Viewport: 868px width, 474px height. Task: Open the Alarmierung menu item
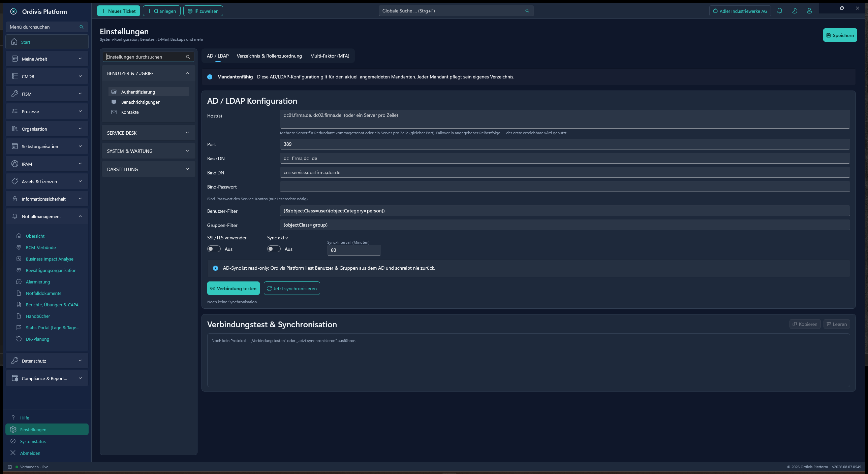click(38, 282)
